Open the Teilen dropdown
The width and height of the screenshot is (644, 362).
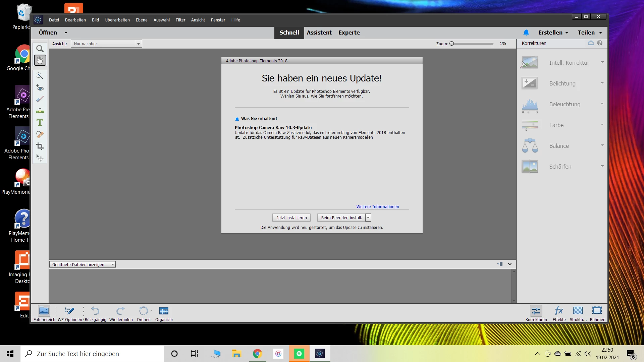[590, 33]
